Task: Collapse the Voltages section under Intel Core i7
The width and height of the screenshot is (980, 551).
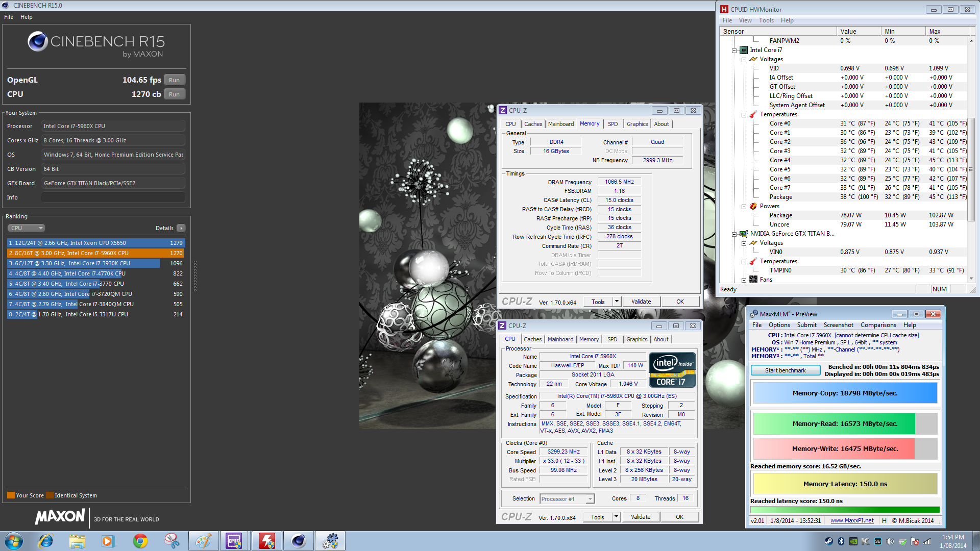Action: [x=744, y=59]
